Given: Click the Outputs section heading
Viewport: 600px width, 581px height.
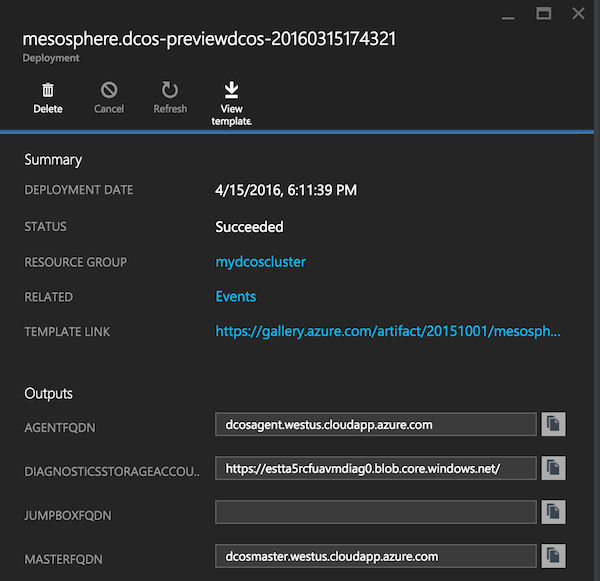Looking at the screenshot, I should coord(49,393).
